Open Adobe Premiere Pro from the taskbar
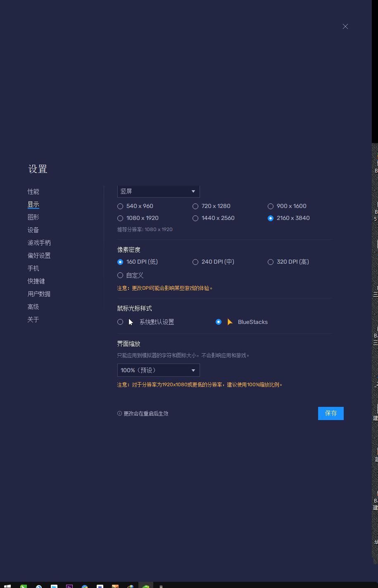The image size is (378, 588). (x=69, y=586)
